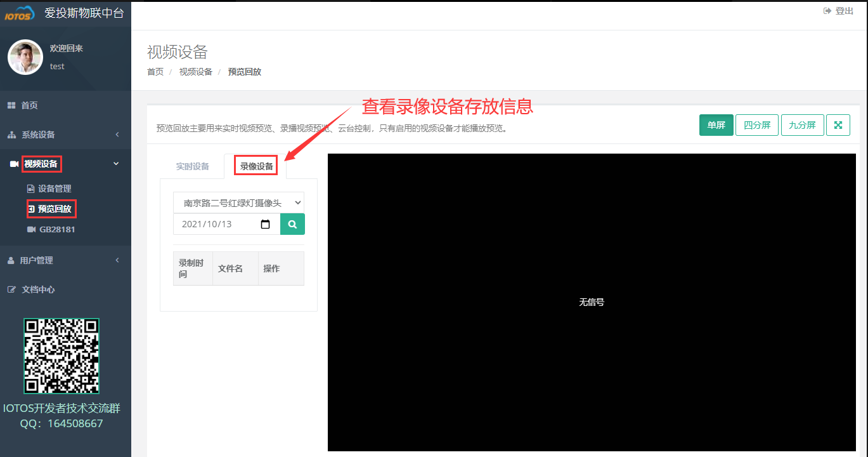The image size is (868, 457).
Task: Click the IOTOS developer group QR code
Action: [x=61, y=356]
